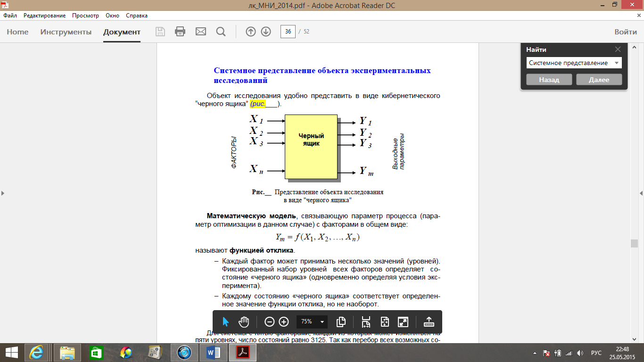Select the arrow selection tool
Screen dimensions: 644x362
(x=225, y=321)
